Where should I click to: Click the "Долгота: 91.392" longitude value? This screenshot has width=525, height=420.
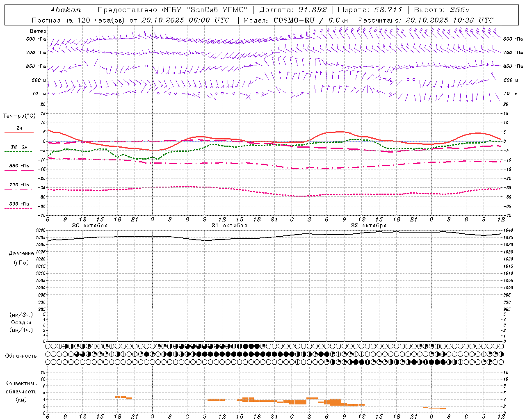pos(293,10)
